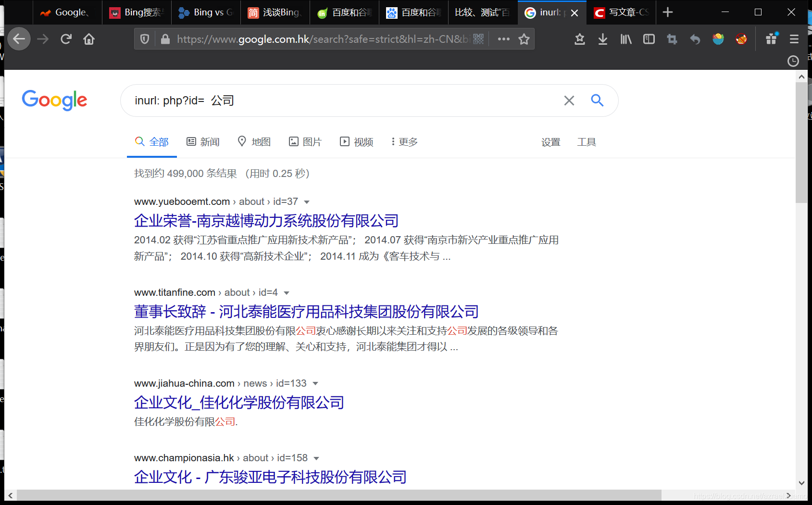Click the vertical scrollbar thumb
Image resolution: width=812 pixels, height=505 pixels.
[x=801, y=142]
